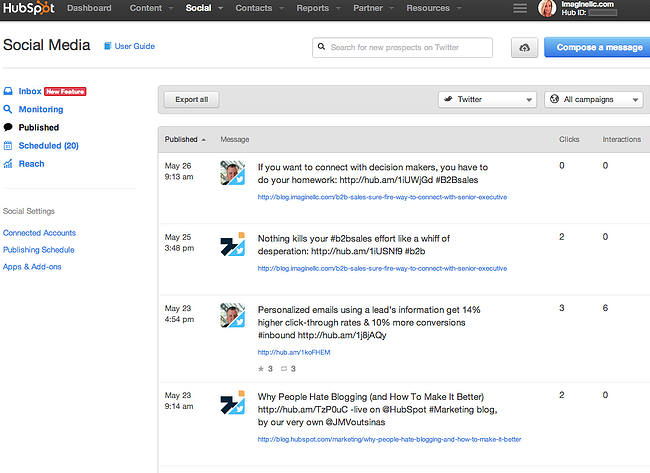
Task: Open the blog.hubspot.com why-people-hate-blogging link
Action: pos(389,439)
